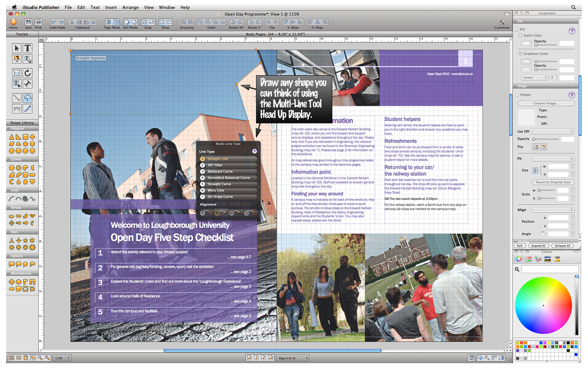Click the image Opacity slider below Use DPI
Viewport: 588px width, 368px height.
tap(545, 139)
